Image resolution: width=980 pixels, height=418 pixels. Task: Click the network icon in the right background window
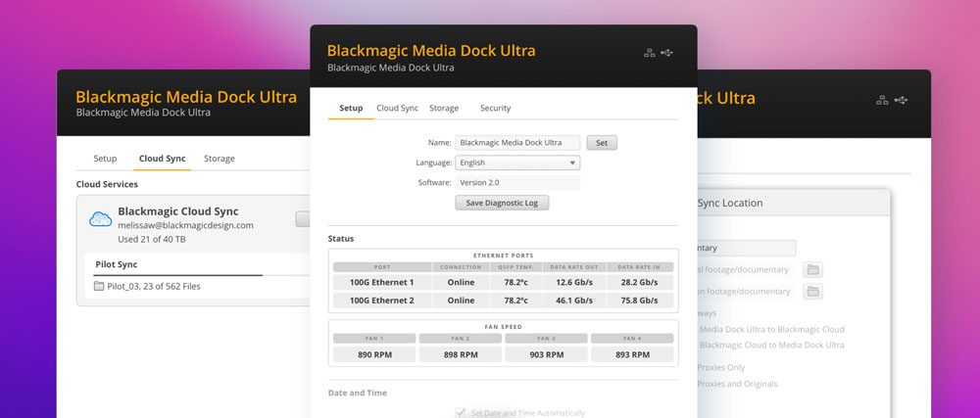click(x=883, y=100)
